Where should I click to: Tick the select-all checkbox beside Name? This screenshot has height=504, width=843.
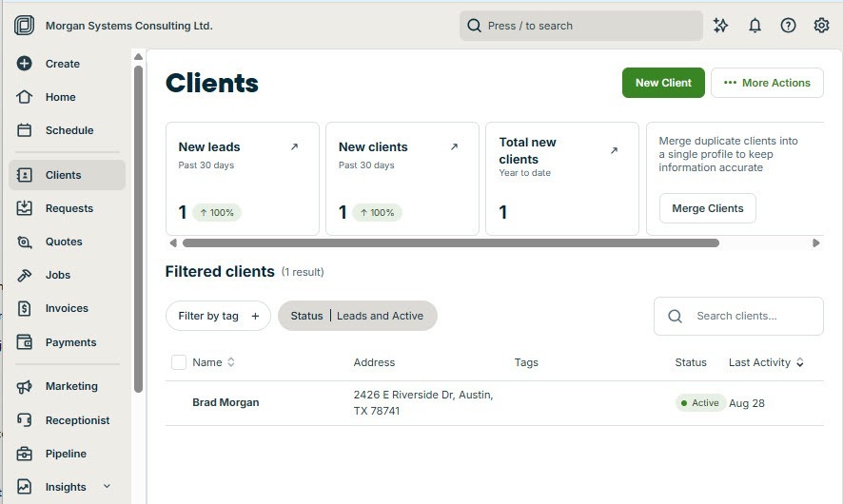(179, 362)
